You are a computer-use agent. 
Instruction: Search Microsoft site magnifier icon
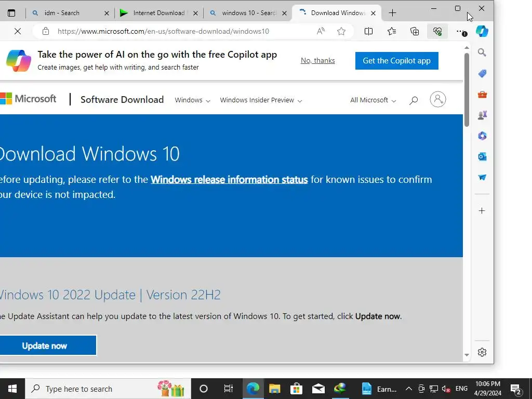pos(413,100)
